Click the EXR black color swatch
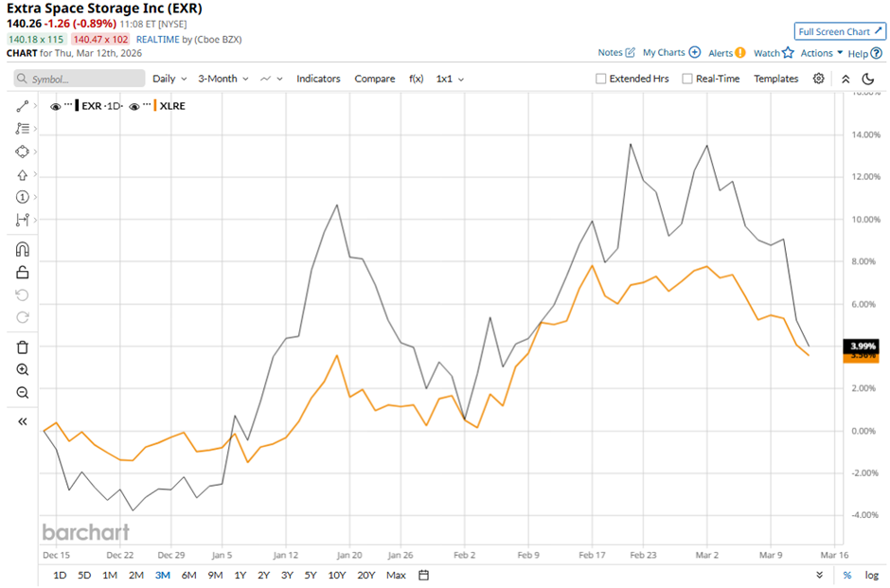The width and height of the screenshot is (890, 588). (78, 106)
